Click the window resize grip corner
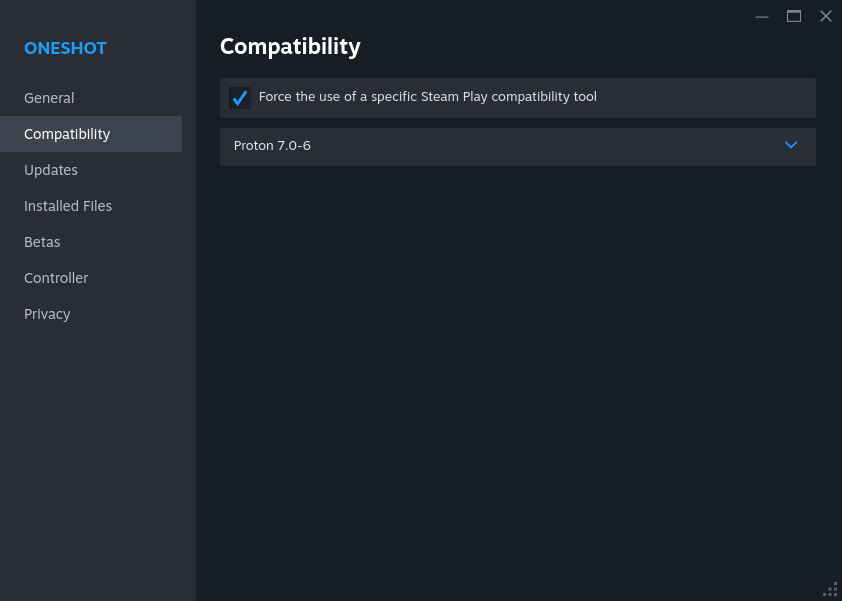Screen dimensions: 842x601 [x=831, y=590]
